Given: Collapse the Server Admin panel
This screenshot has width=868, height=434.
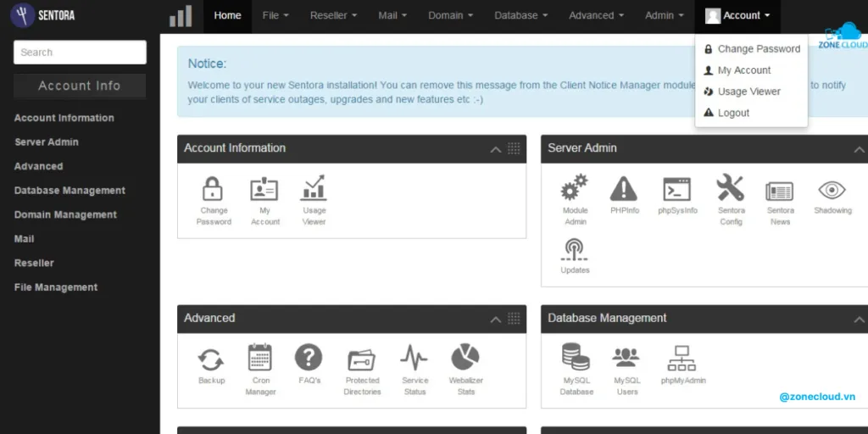Looking at the screenshot, I should pos(860,149).
